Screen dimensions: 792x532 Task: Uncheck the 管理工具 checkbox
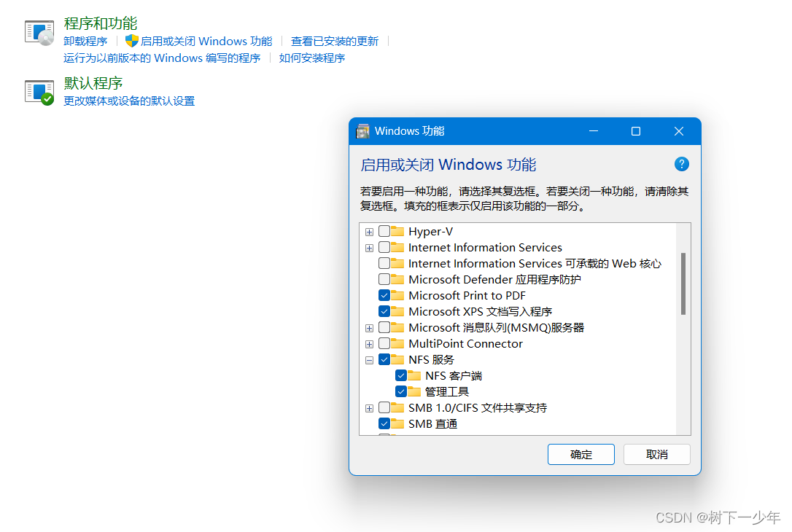(x=401, y=391)
